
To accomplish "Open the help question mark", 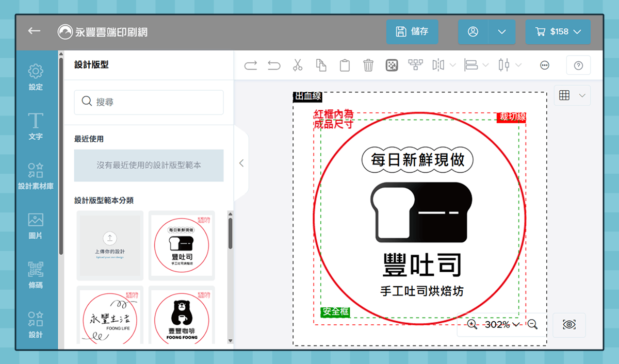I will pos(578,65).
